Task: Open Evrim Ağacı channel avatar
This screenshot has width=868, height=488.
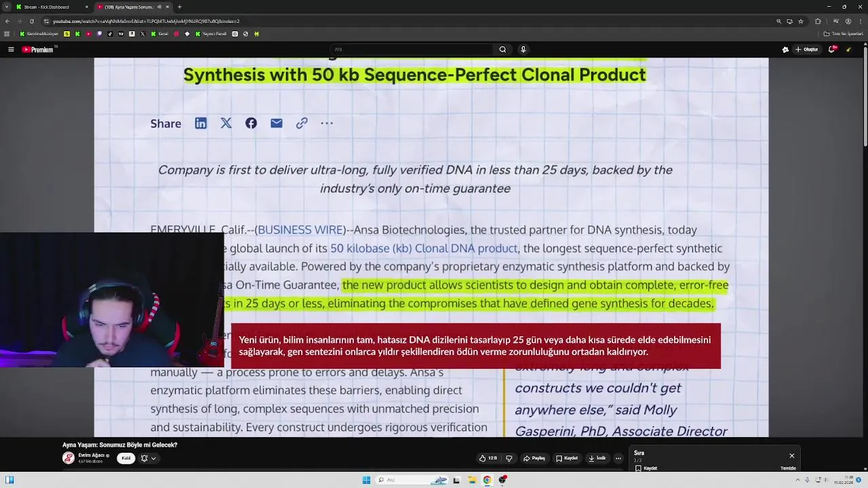Action: (x=68, y=458)
